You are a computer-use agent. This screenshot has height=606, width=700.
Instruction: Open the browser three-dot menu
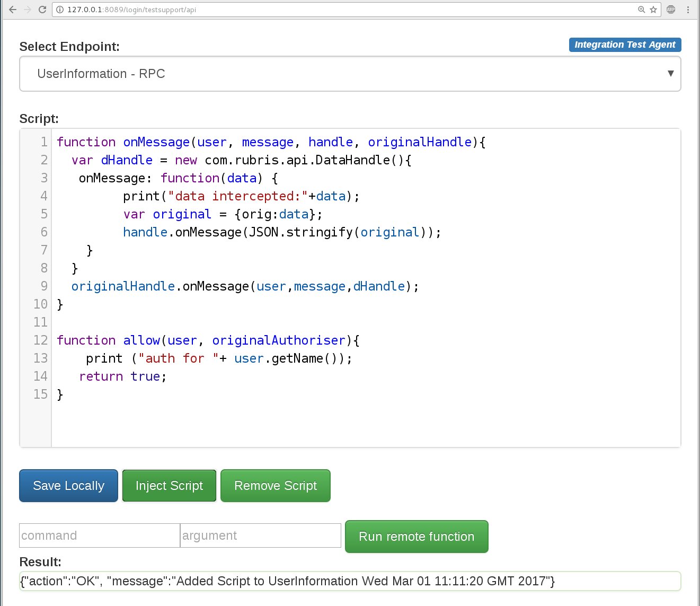[x=688, y=10]
